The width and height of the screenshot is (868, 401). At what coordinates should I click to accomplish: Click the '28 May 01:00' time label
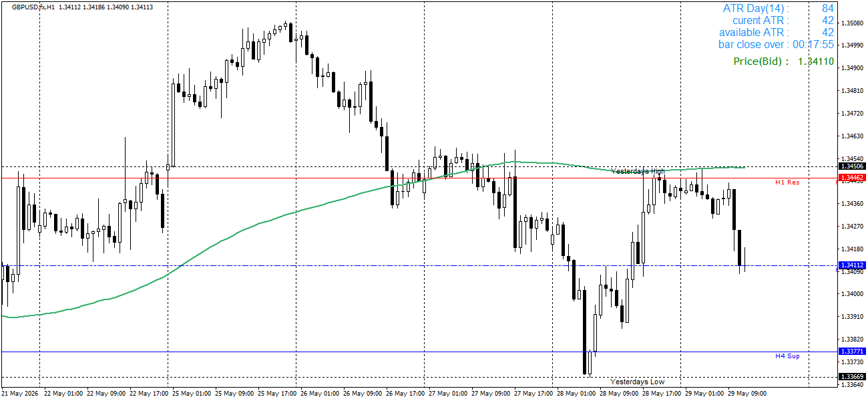575,394
